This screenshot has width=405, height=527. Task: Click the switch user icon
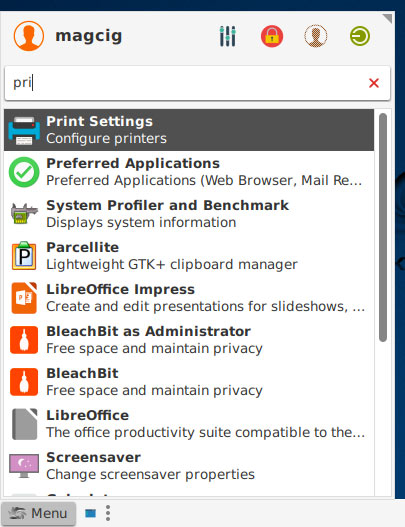tap(316, 36)
